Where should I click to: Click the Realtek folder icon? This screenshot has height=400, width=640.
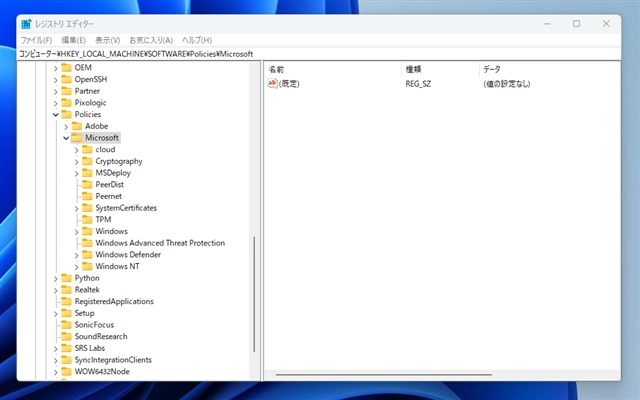pos(67,290)
